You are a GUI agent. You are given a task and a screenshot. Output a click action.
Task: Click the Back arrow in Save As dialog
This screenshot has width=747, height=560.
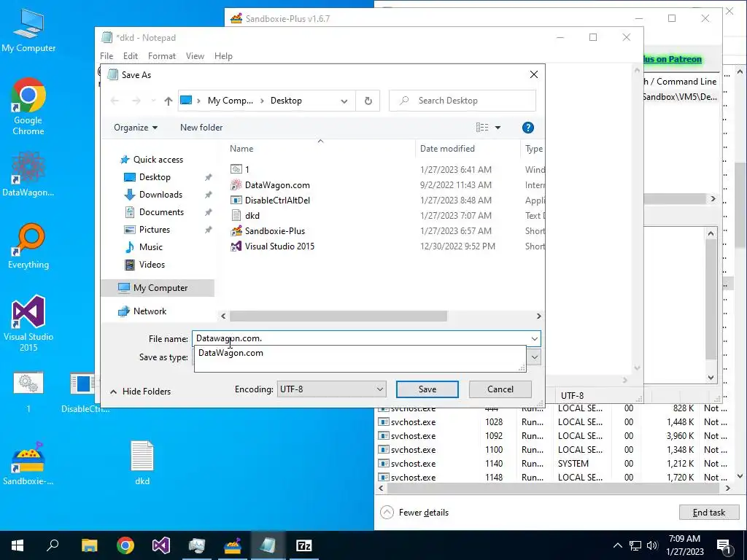[115, 101]
